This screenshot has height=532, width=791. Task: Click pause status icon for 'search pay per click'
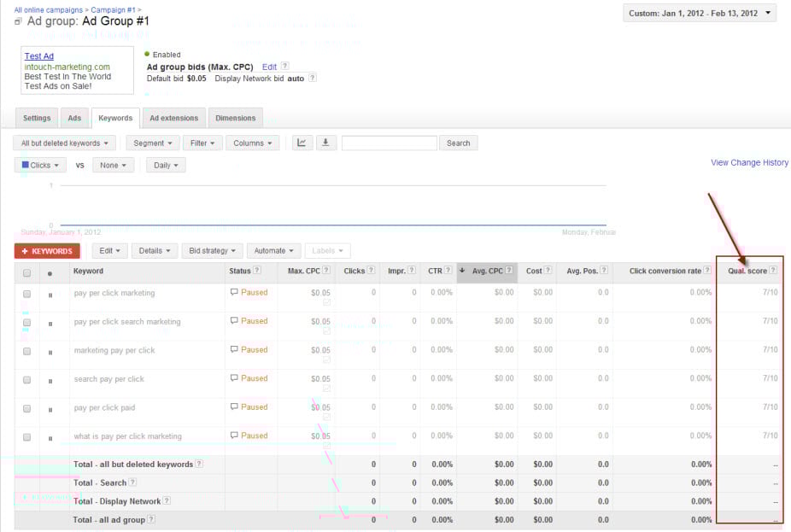coord(50,381)
